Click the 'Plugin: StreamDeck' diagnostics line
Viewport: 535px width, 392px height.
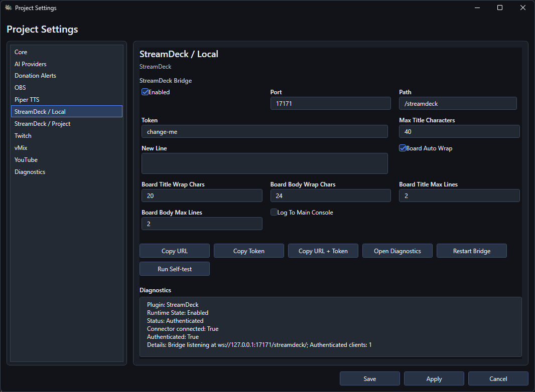pyautogui.click(x=173, y=305)
